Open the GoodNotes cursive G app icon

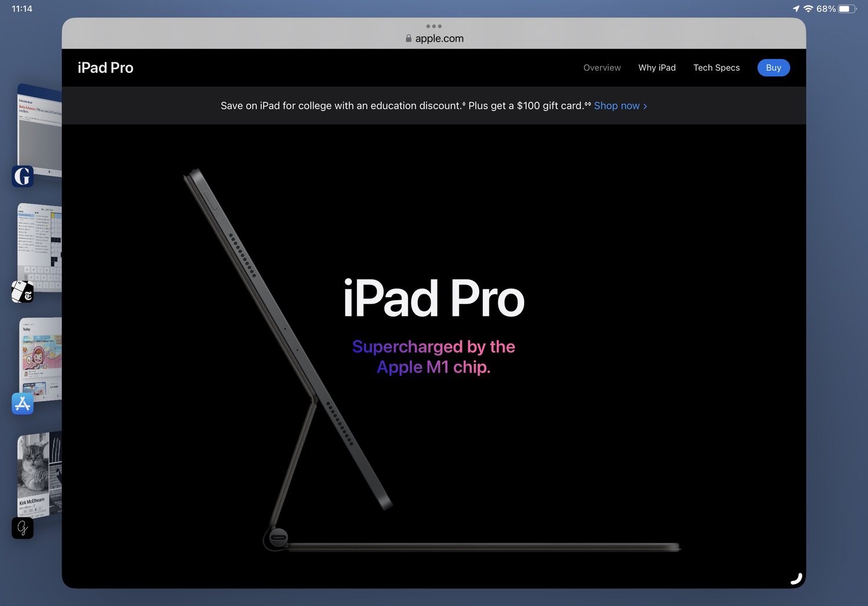click(23, 528)
